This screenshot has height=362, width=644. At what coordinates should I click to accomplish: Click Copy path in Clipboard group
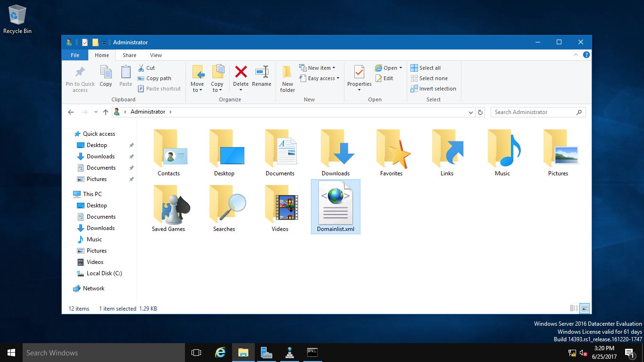click(x=154, y=78)
